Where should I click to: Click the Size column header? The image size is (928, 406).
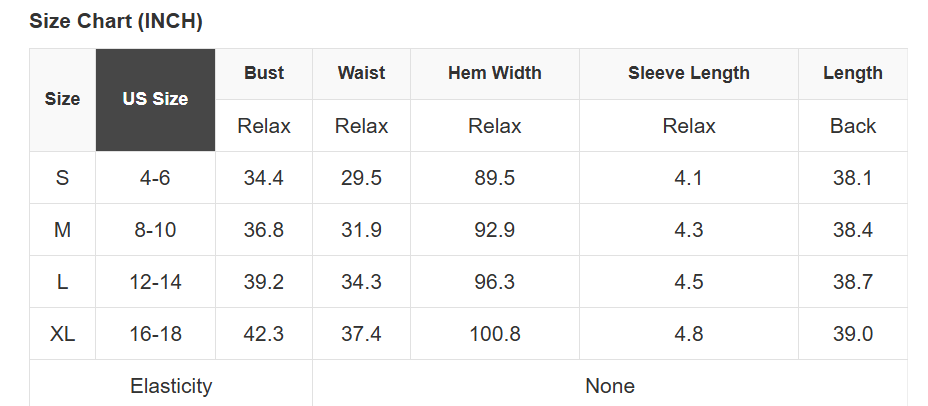point(62,99)
